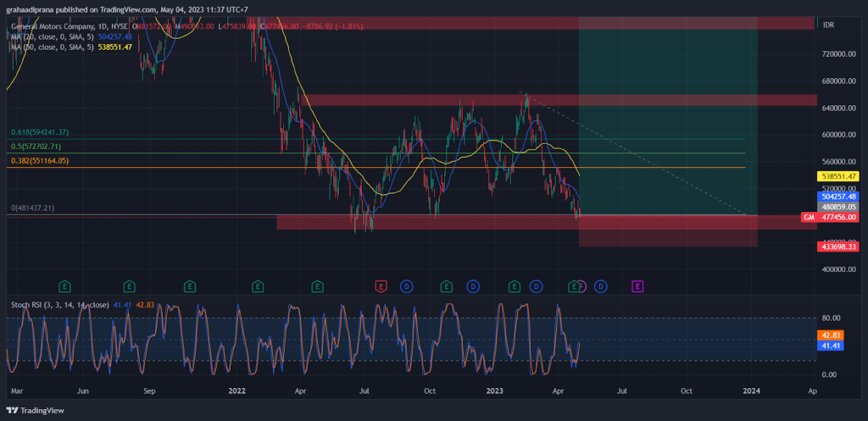This screenshot has height=421, width=868.
Task: Select the 0.618(594241.37) Fibonacci level label
Action: pos(40,132)
